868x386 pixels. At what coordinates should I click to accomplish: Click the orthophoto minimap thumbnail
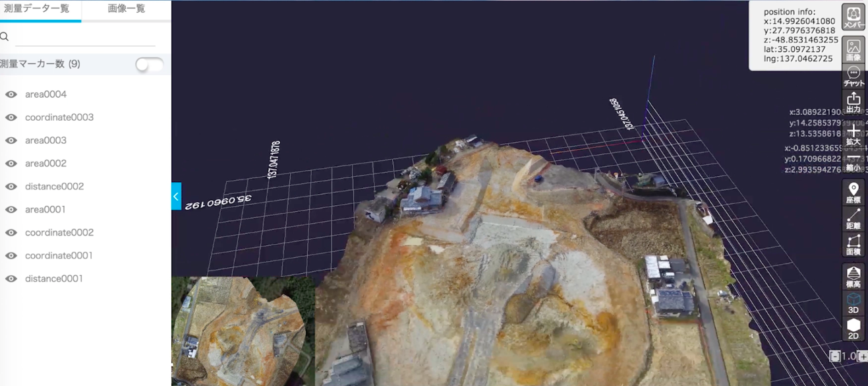pos(243,331)
